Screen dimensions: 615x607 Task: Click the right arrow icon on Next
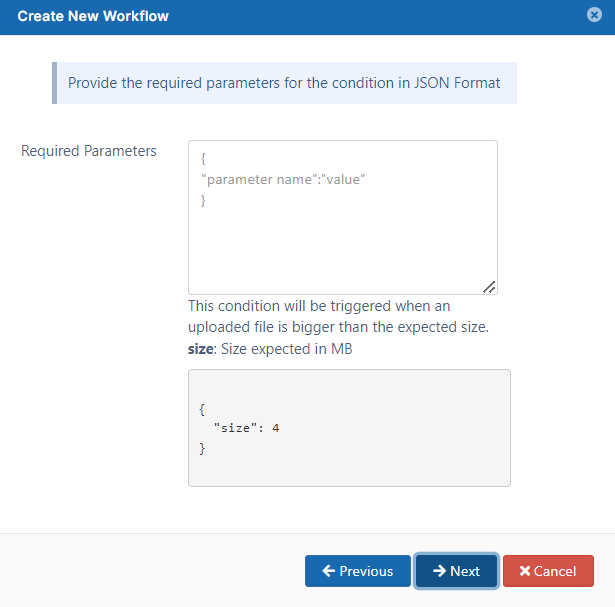tap(439, 571)
